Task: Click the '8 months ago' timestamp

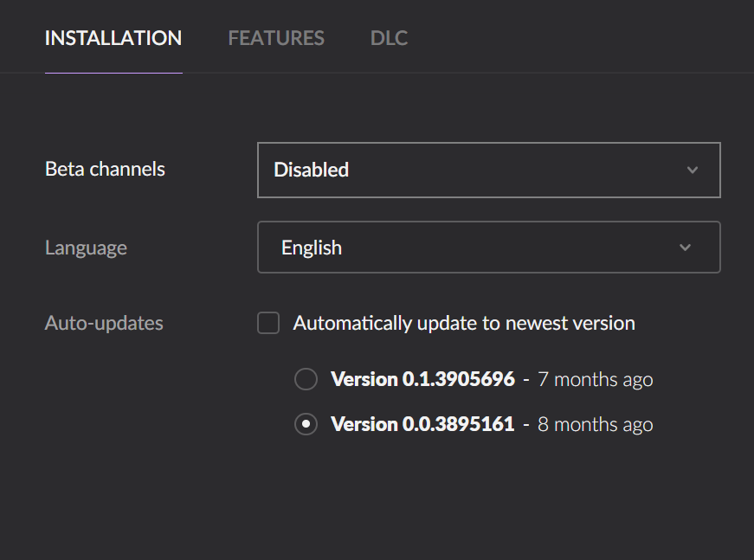Action: (x=596, y=424)
